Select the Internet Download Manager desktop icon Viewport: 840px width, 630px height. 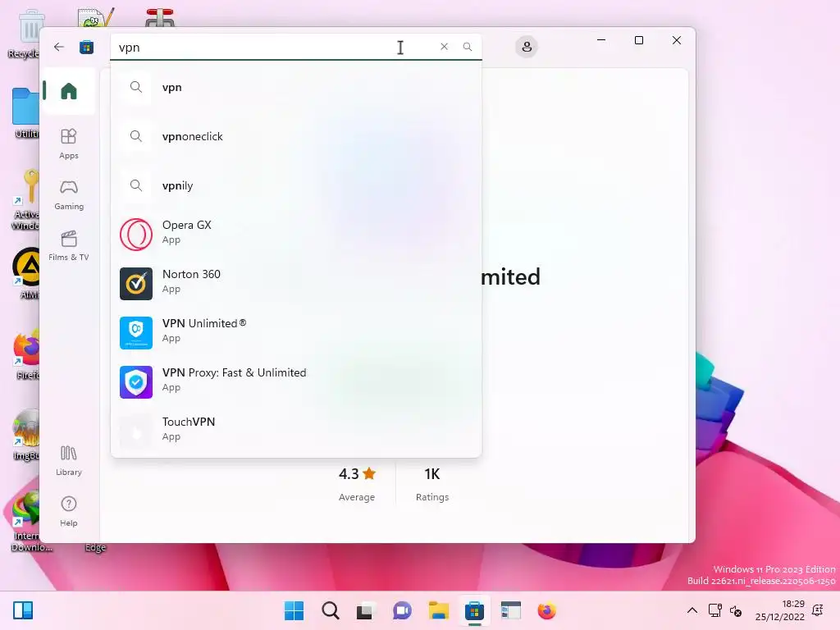[25, 522]
